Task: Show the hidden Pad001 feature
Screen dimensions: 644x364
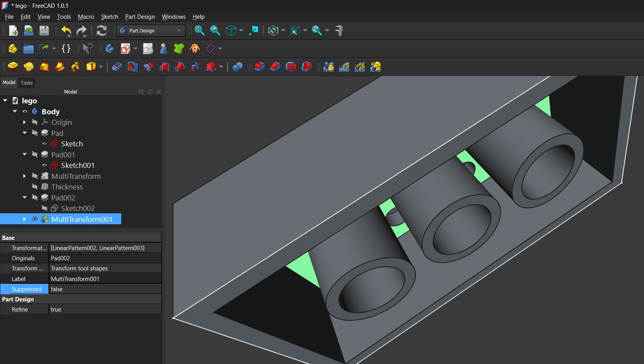Action: pos(35,155)
